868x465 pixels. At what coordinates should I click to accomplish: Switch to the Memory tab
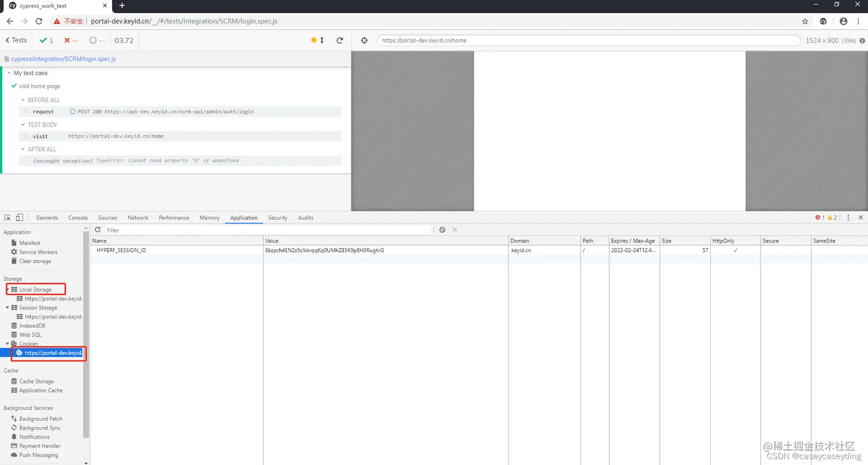point(210,218)
